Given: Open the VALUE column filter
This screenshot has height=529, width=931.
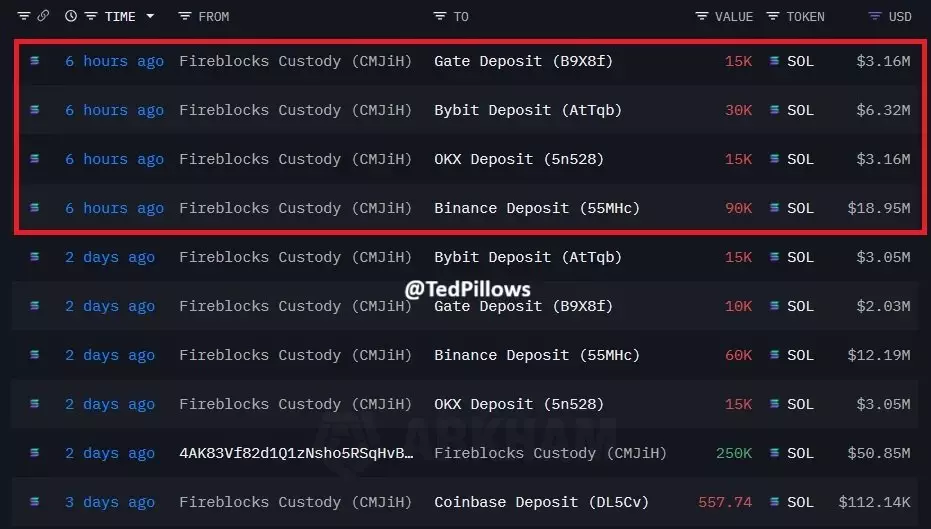Looking at the screenshot, I should pos(702,16).
